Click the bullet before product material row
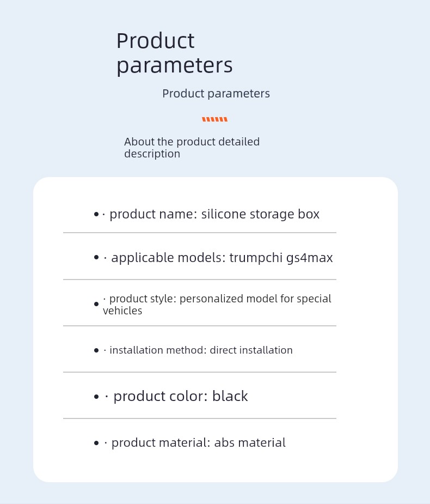Image resolution: width=430 pixels, height=504 pixels. 96,443
